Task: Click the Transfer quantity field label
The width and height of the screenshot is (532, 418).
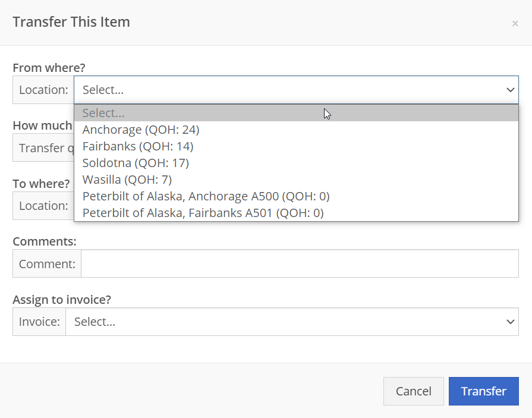Action: tap(43, 147)
